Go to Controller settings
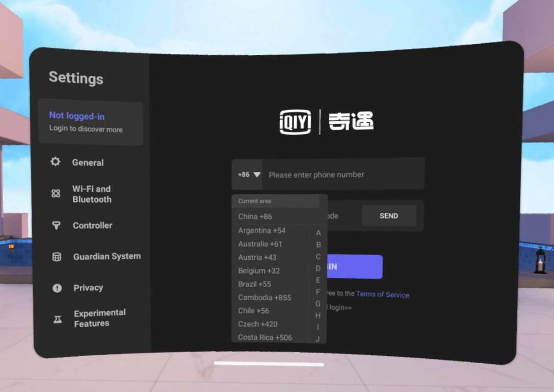This screenshot has width=554, height=392. click(92, 225)
